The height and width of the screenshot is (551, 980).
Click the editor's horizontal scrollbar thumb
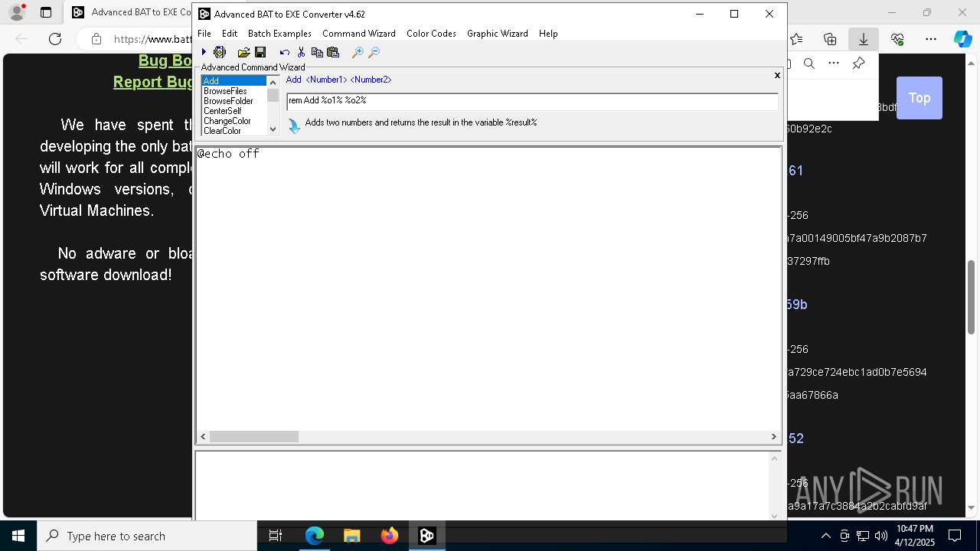point(254,436)
